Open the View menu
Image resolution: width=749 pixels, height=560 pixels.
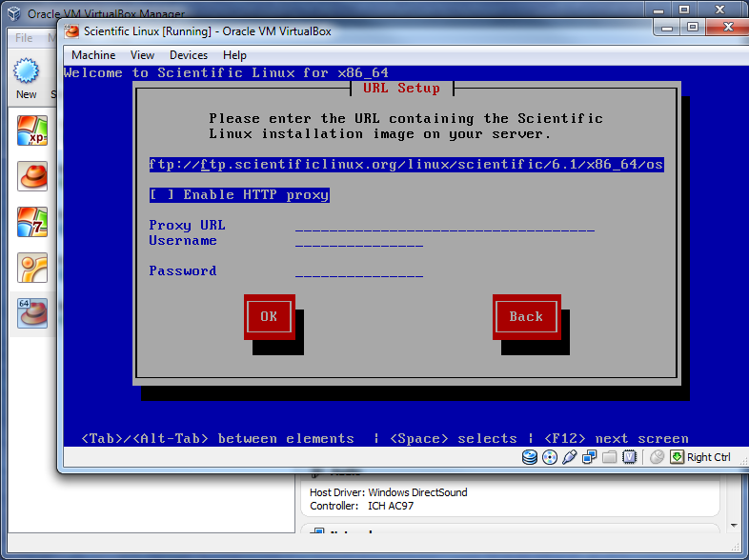pos(142,55)
